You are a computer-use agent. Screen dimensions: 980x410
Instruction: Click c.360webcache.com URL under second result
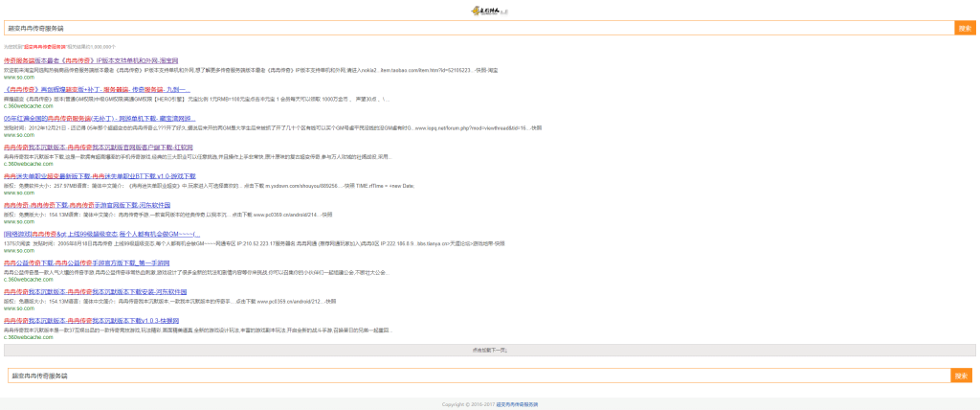(28, 105)
